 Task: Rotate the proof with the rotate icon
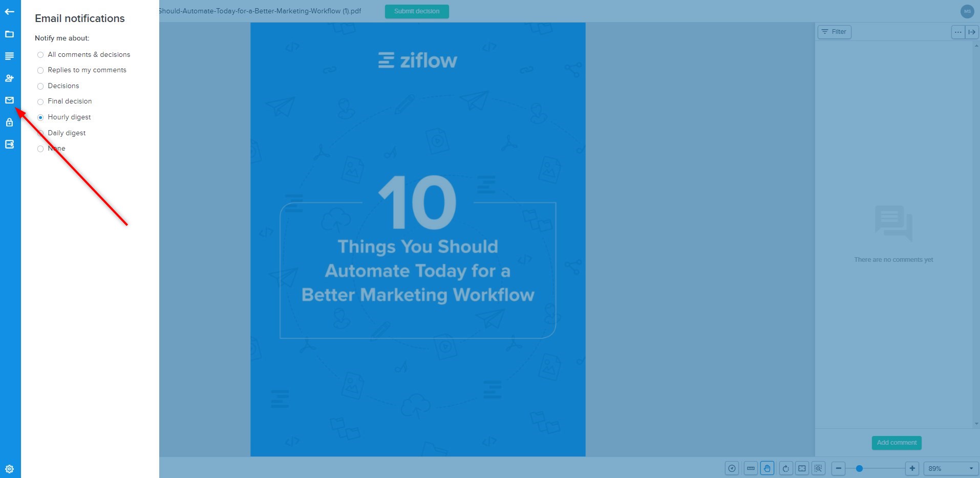coord(785,468)
